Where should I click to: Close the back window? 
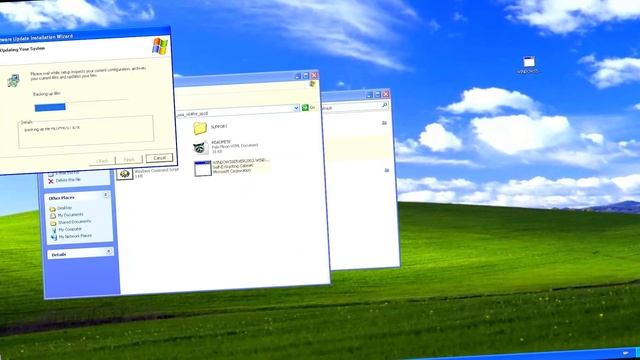pos(385,94)
